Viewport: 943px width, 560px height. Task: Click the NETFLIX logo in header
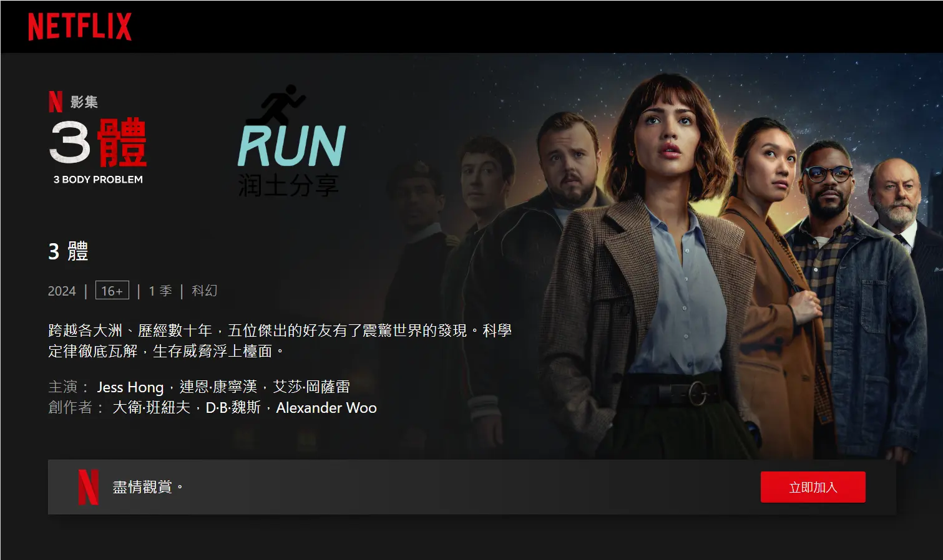pos(80,27)
